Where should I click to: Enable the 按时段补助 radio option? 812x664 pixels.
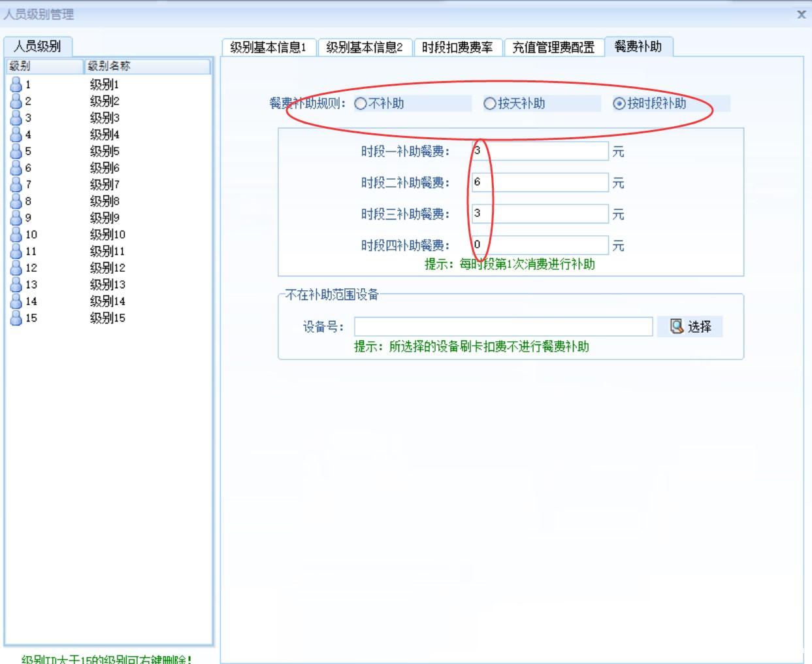(x=619, y=104)
